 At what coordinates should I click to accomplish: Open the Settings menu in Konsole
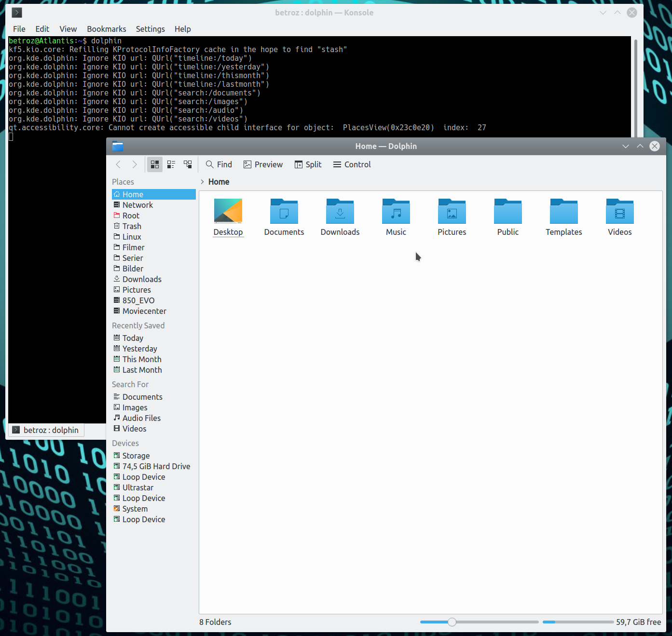tap(151, 29)
